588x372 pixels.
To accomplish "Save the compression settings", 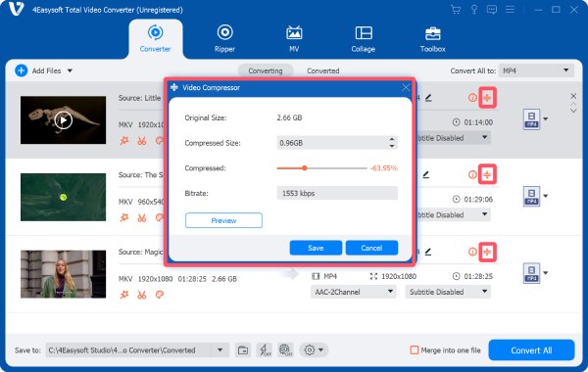I will 316,248.
